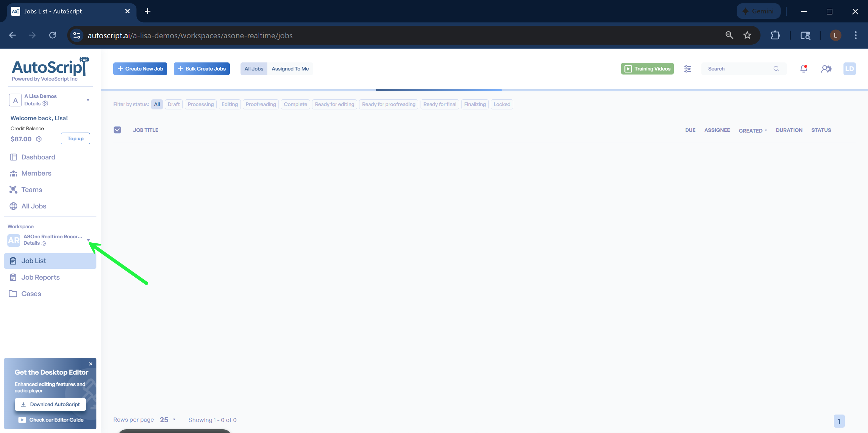Open the user management icon
The image size is (868, 433).
[826, 69]
